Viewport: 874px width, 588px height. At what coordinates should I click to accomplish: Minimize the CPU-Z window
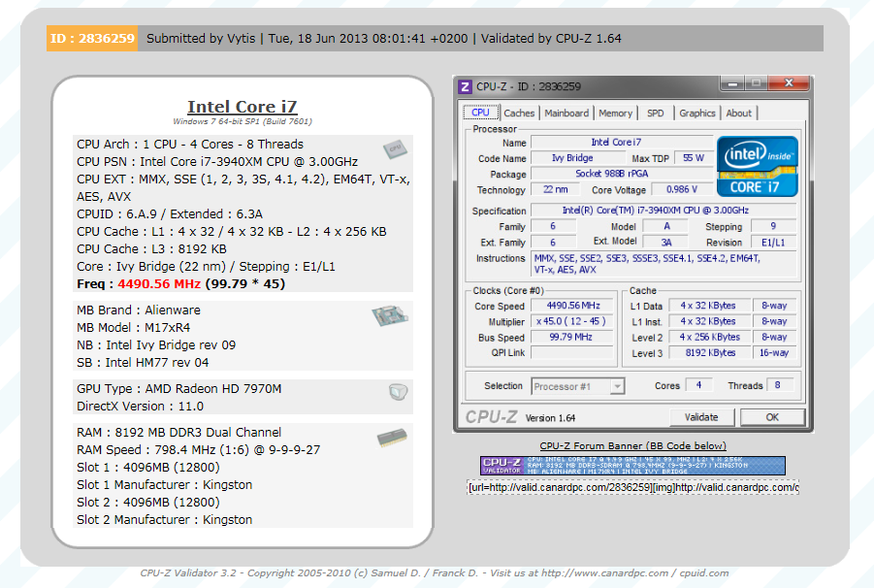coord(732,84)
